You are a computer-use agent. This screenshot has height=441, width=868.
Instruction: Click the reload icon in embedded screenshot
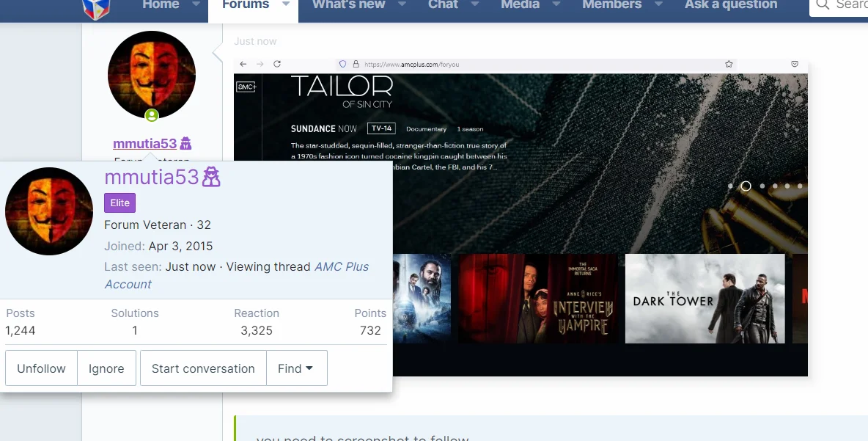coord(277,65)
